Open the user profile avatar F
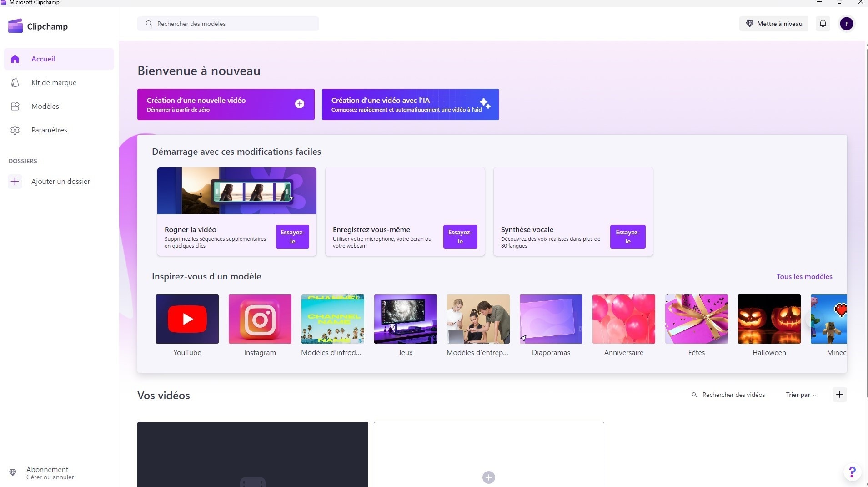This screenshot has height=487, width=868. (847, 24)
